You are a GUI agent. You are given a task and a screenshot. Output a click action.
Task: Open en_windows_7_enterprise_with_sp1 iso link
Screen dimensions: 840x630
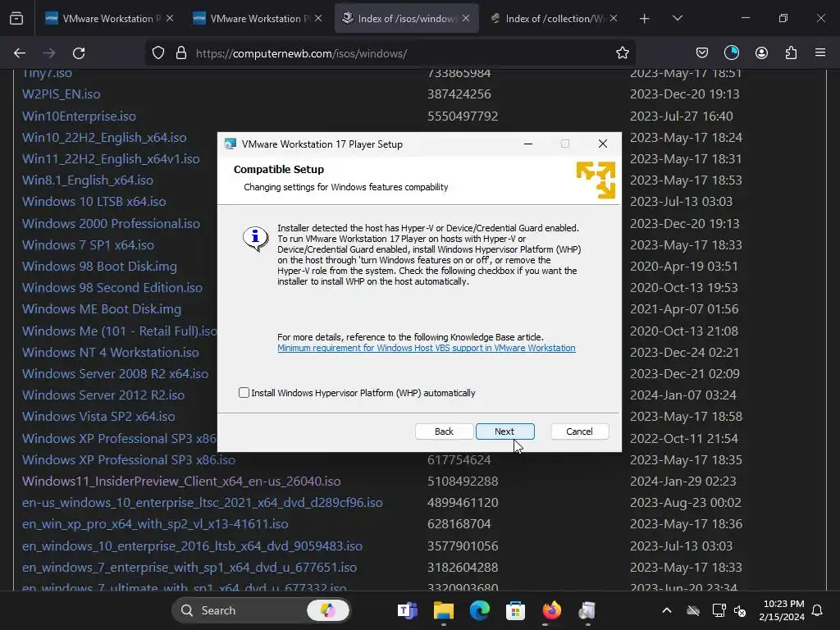pos(189,568)
